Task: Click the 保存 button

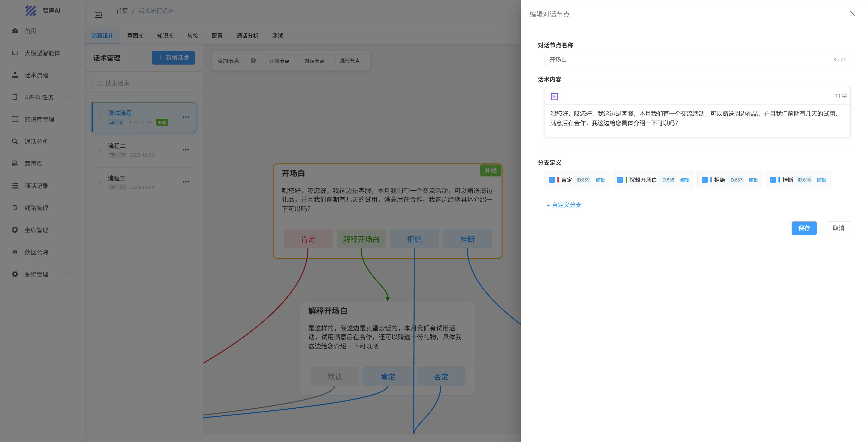Action: point(804,228)
